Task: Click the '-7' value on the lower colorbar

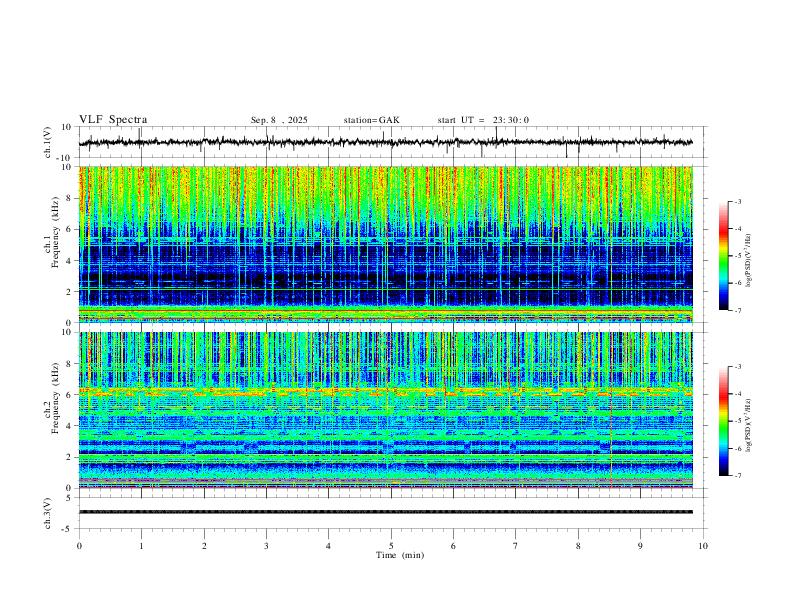Action: point(738,475)
